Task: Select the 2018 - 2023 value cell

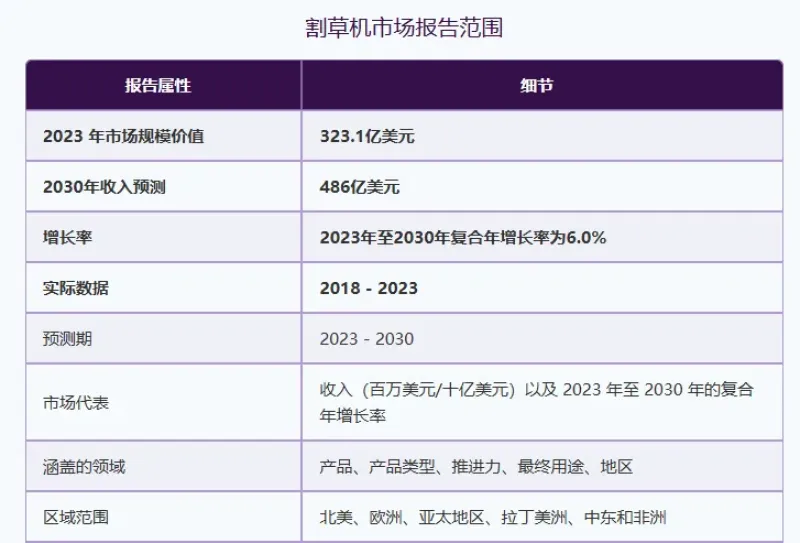Action: [369, 289]
